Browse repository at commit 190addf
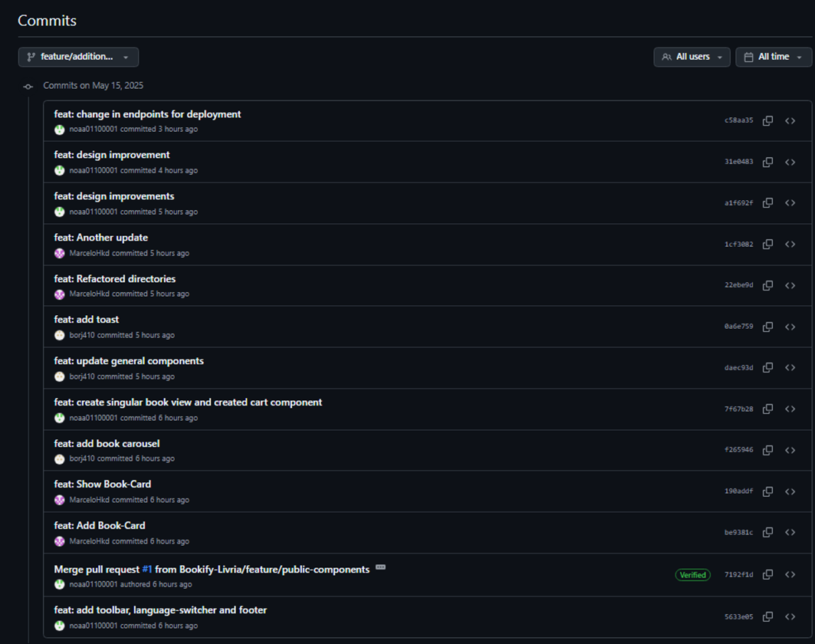This screenshot has height=644, width=815. click(790, 491)
